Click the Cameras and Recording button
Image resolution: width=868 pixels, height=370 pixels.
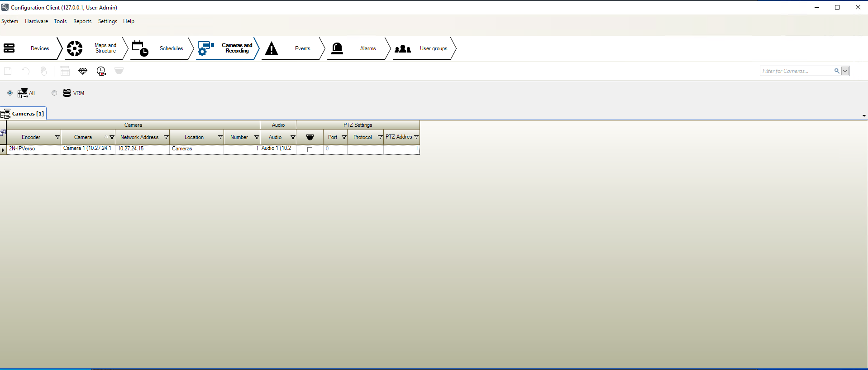[228, 48]
